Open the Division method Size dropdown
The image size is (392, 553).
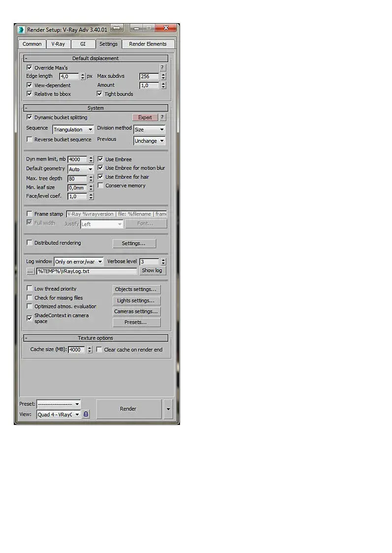[x=150, y=130]
